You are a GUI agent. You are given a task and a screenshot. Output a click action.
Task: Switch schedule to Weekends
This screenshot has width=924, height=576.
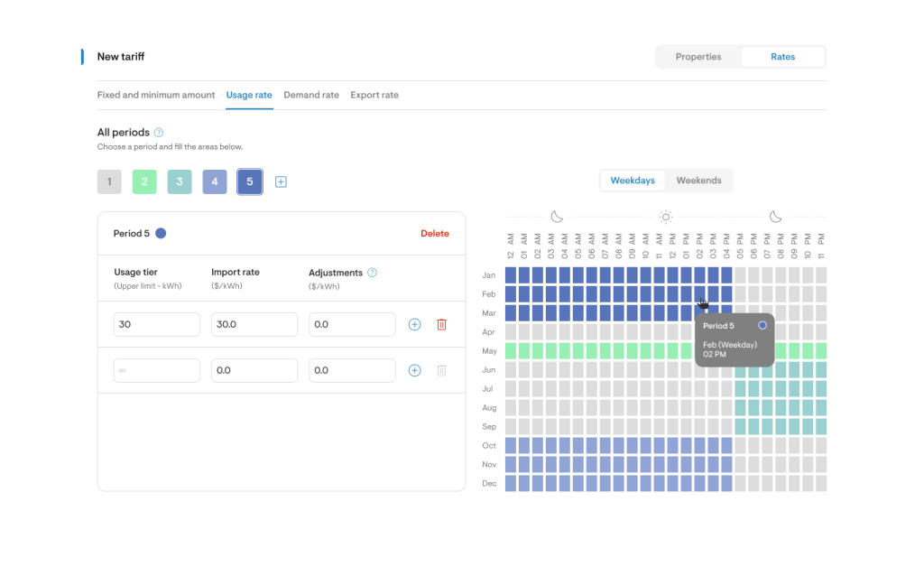[x=698, y=181]
